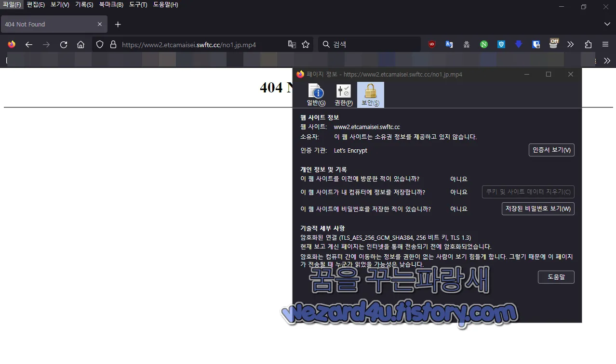
Task: Open the 북마크(B) bookmarks menu
Action: coord(111,5)
